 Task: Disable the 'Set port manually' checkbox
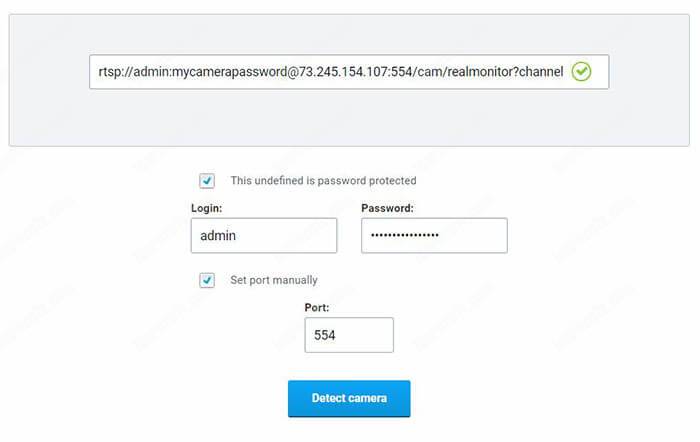207,280
